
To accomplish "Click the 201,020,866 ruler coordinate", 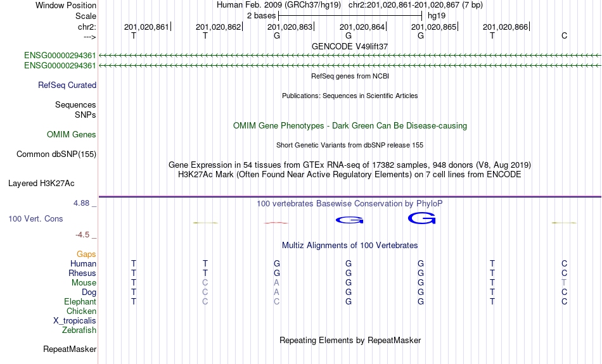I will (505, 27).
